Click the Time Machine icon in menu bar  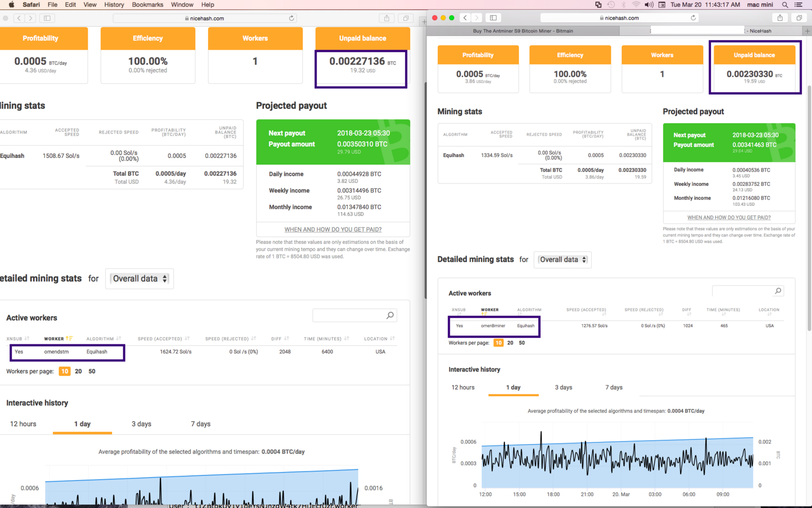[611, 5]
